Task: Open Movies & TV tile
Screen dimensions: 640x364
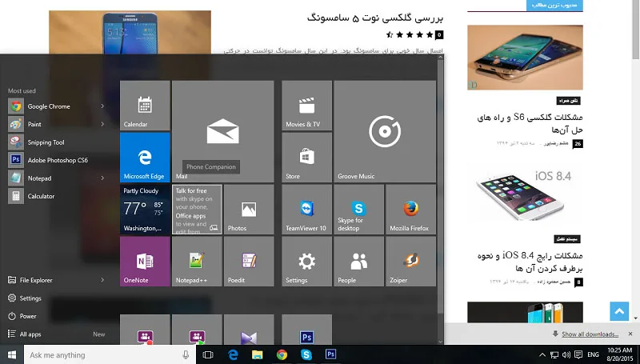Action: (x=306, y=106)
